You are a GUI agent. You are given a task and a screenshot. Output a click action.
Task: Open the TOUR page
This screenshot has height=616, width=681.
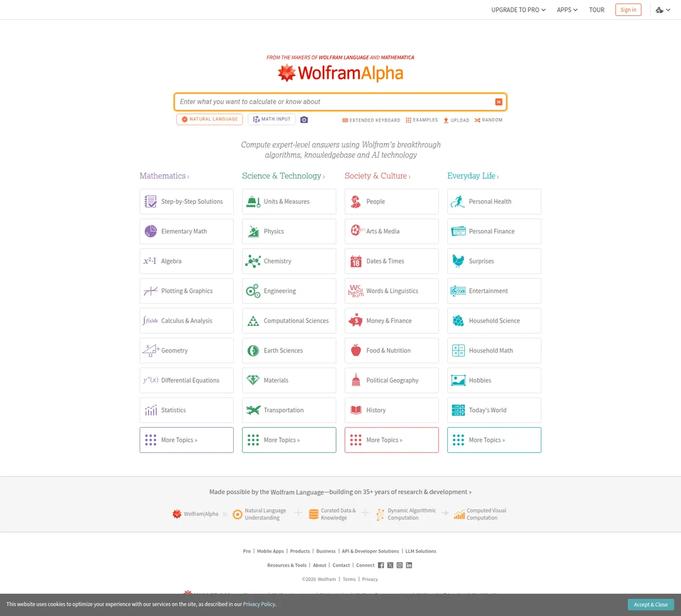[596, 10]
